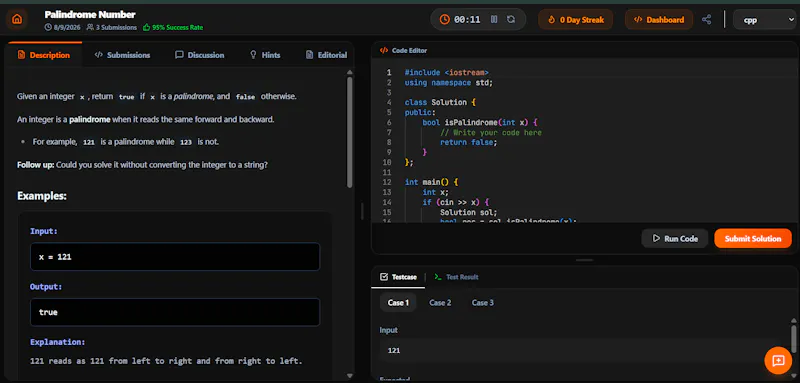This screenshot has height=383, width=800.
Task: Click code line 1 '#include <iostream>'
Action: pos(446,72)
